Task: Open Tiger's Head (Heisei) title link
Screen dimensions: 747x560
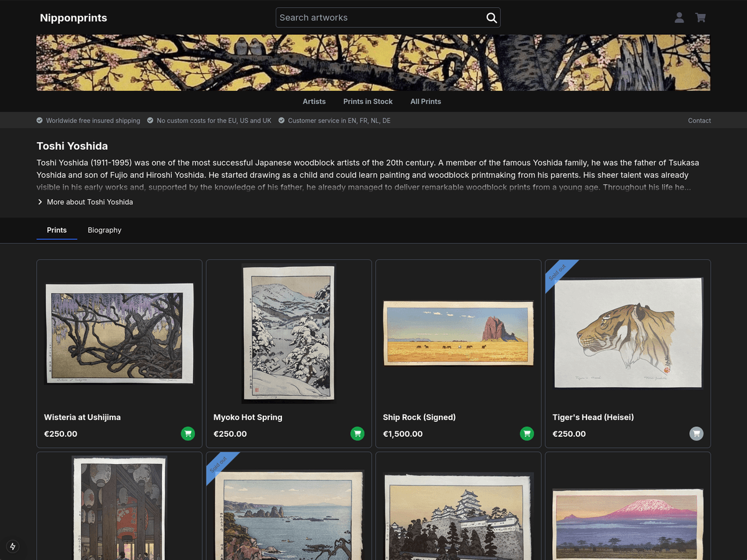Action: coord(593,417)
